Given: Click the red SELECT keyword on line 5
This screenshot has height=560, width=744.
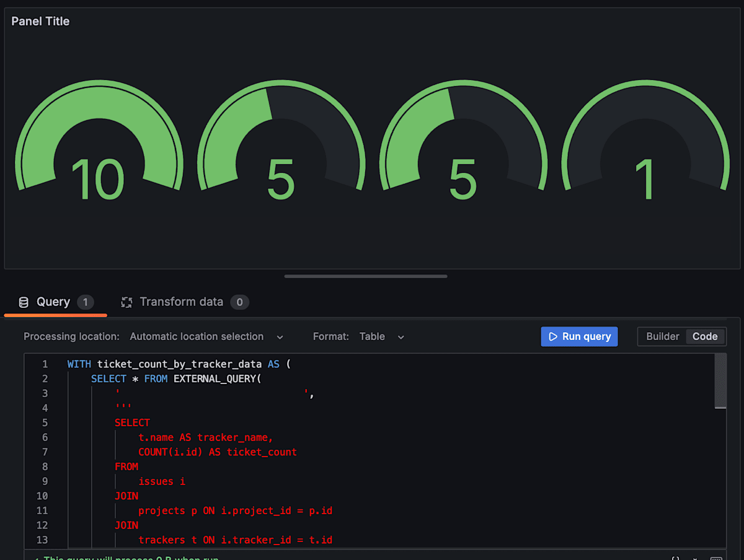Looking at the screenshot, I should click(x=132, y=422).
